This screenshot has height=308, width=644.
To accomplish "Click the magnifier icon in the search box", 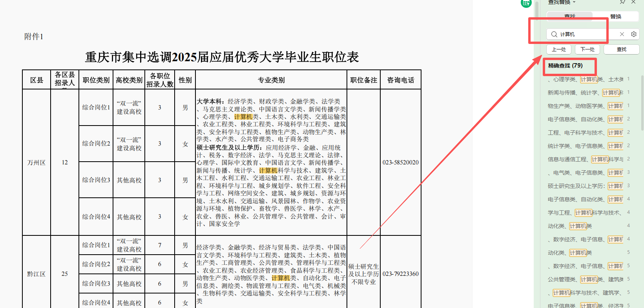I will [x=554, y=34].
